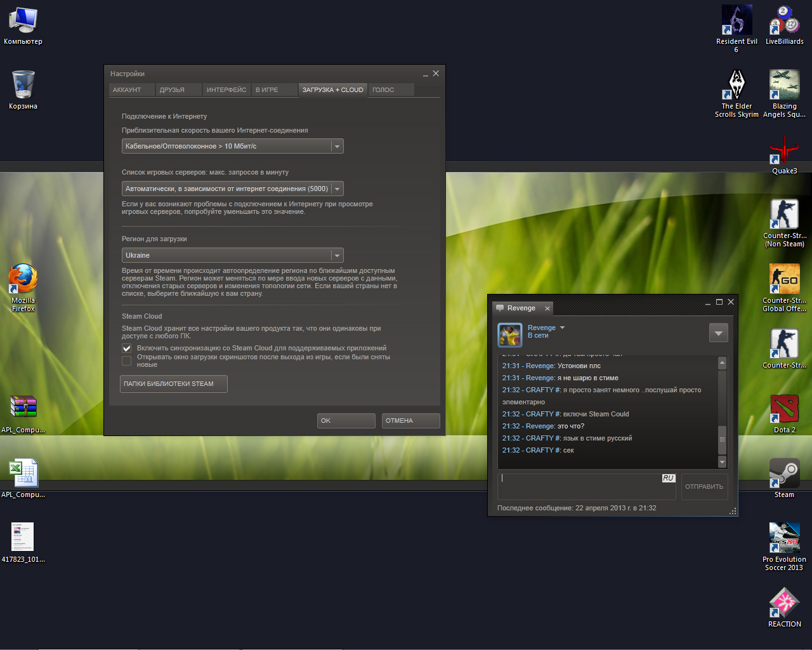
Task: Click message 'это что?'
Action: (x=571, y=426)
